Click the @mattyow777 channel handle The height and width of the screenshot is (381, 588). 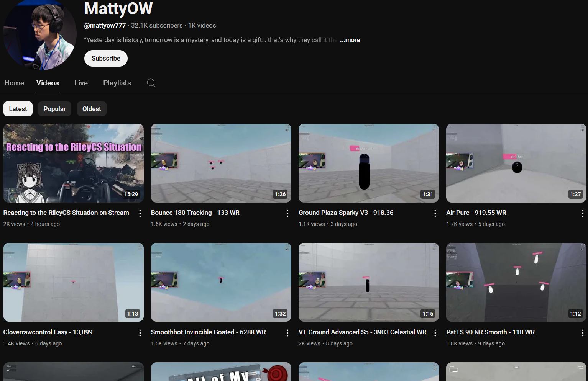click(x=105, y=25)
